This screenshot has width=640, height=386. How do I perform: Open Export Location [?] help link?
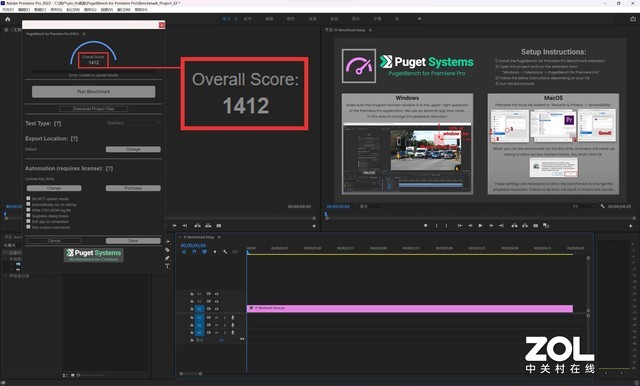(74, 139)
